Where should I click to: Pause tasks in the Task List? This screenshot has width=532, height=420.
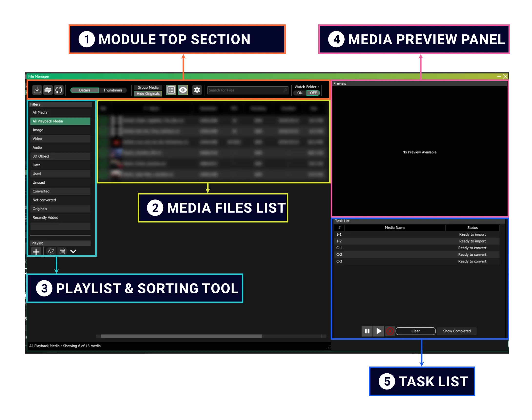point(367,331)
